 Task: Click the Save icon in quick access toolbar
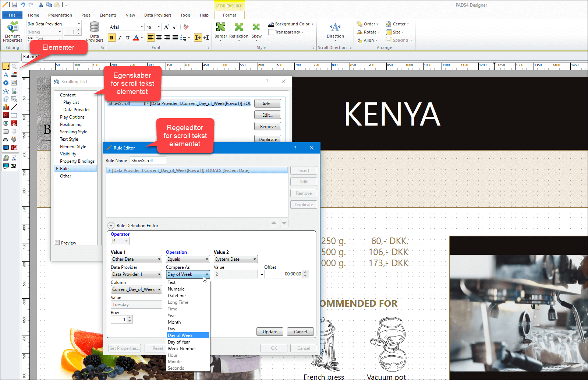(x=15, y=5)
